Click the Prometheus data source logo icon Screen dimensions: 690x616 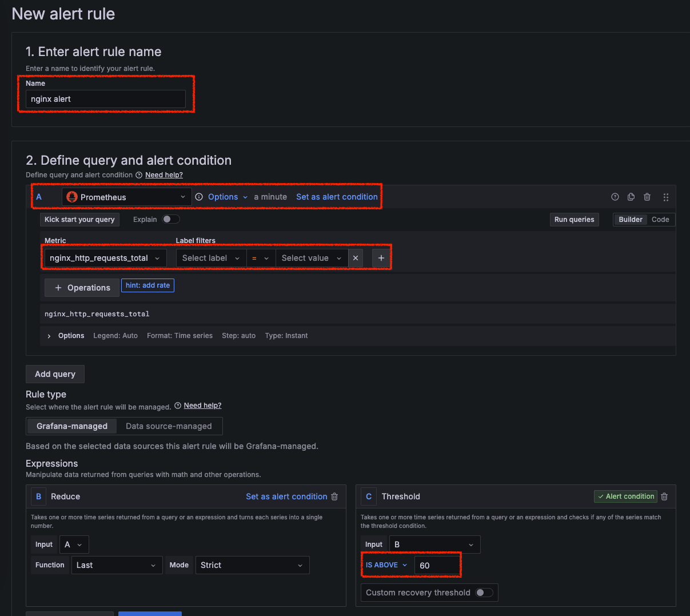[x=72, y=197]
